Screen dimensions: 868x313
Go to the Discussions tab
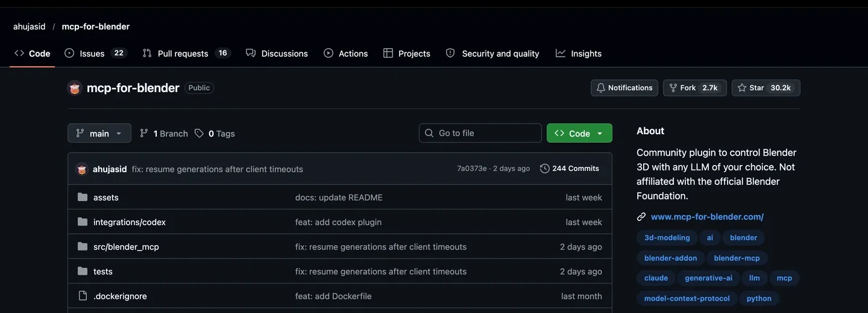tap(277, 54)
